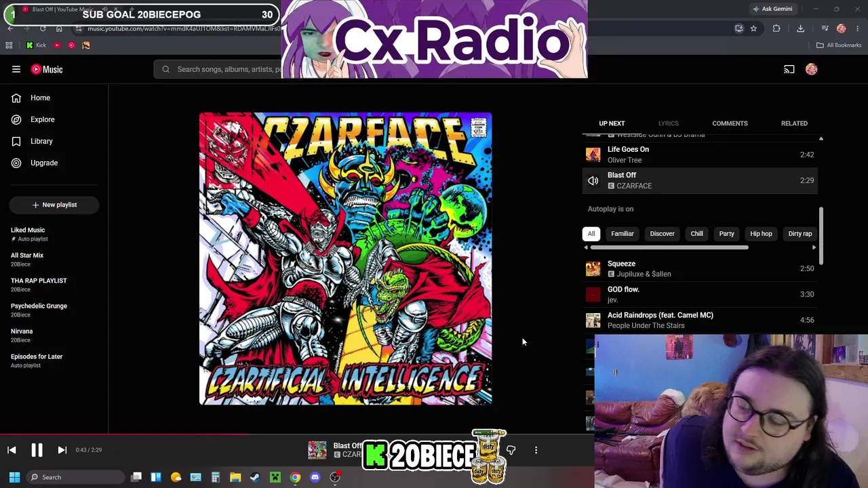Screen dimensions: 868x488
Task: Switch to the UP NEXT tab
Action: click(x=612, y=123)
